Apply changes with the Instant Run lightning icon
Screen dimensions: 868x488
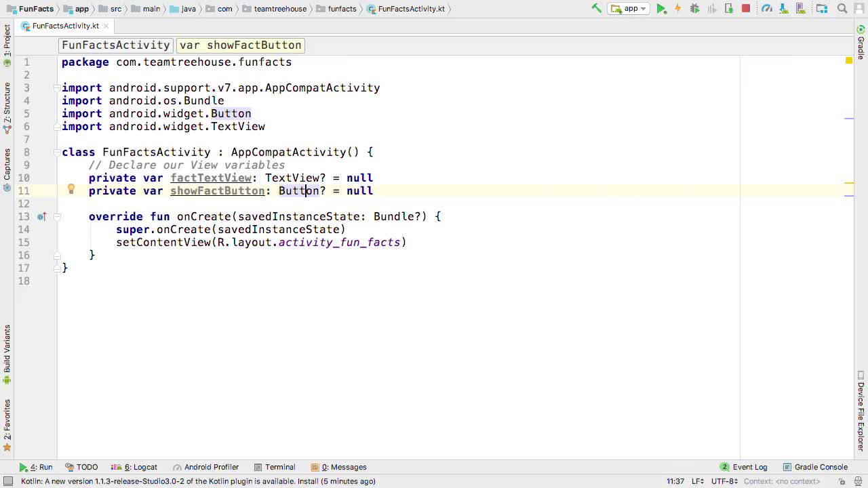[x=677, y=8]
